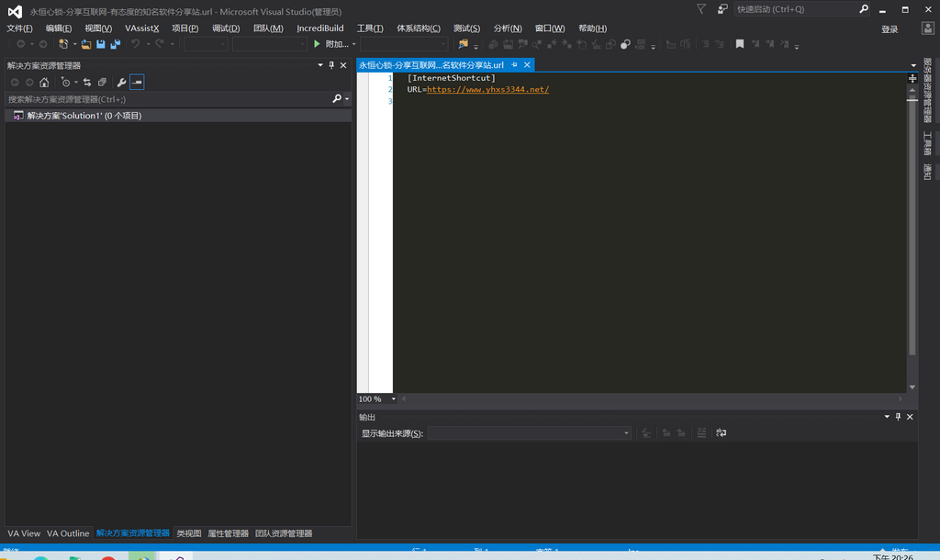This screenshot has height=560, width=940.
Task: Pin the open .url document tab
Action: 514,65
